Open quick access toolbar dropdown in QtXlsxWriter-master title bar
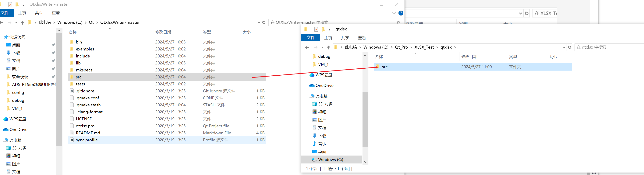The height and width of the screenshot is (175, 644). (23, 5)
